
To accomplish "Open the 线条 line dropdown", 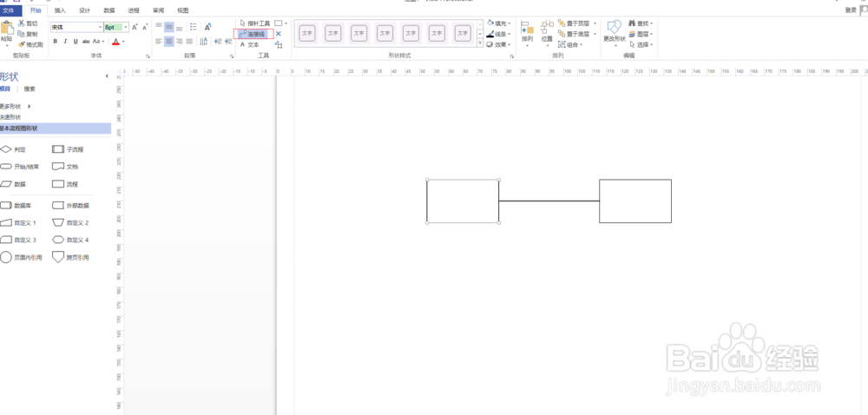I will tap(499, 35).
